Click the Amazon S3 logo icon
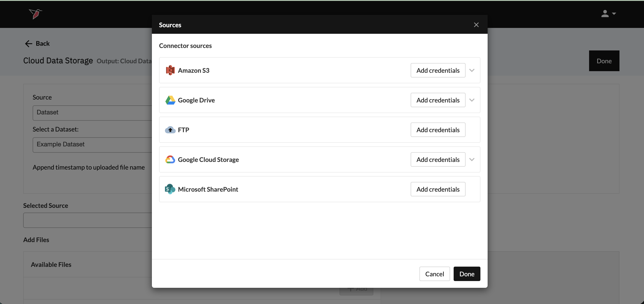The height and width of the screenshot is (304, 644). click(x=170, y=70)
